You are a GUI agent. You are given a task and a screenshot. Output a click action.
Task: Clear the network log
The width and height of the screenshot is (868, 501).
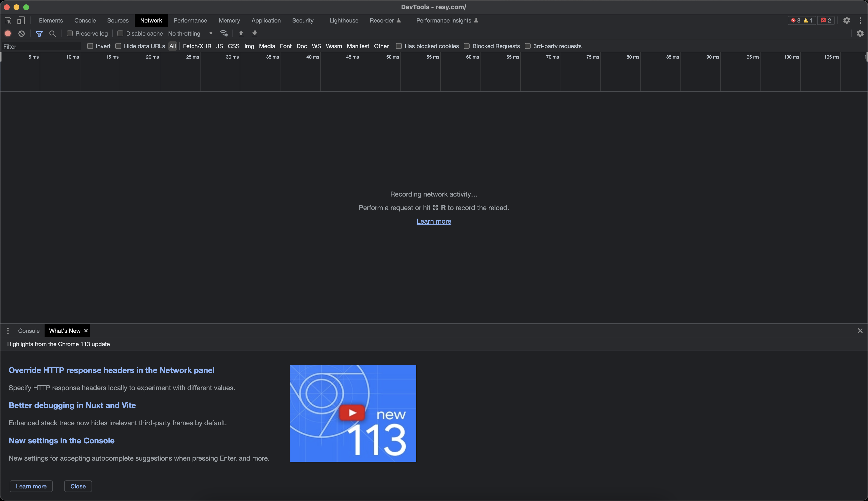22,33
